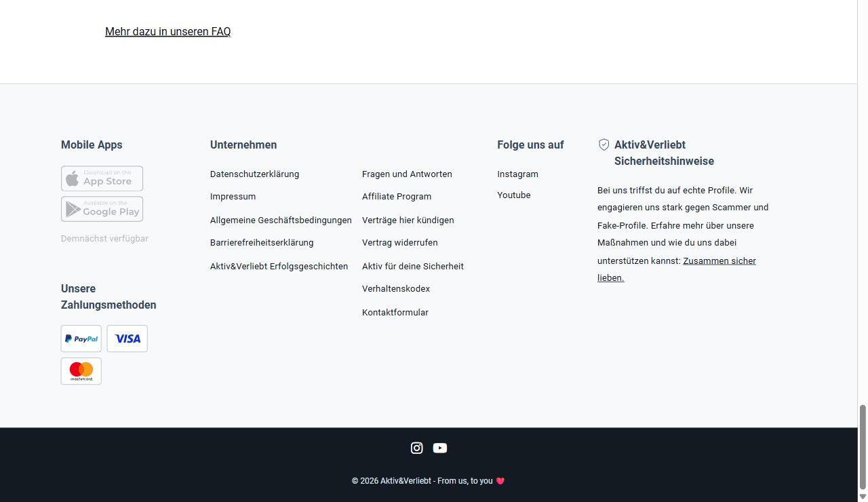Click the VISA payment logo
868x502 pixels.
[127, 339]
